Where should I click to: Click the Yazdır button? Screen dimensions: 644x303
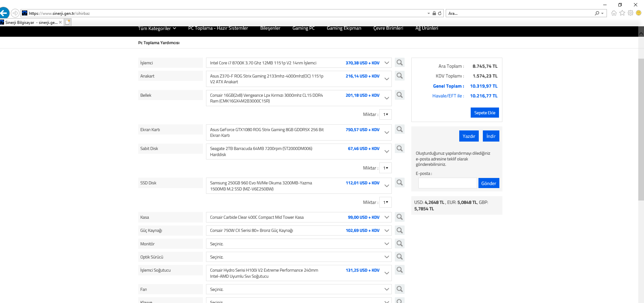click(x=469, y=136)
